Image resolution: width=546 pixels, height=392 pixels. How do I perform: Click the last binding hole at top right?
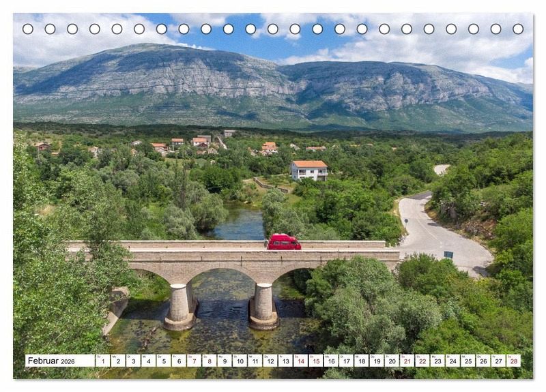pos(518,29)
